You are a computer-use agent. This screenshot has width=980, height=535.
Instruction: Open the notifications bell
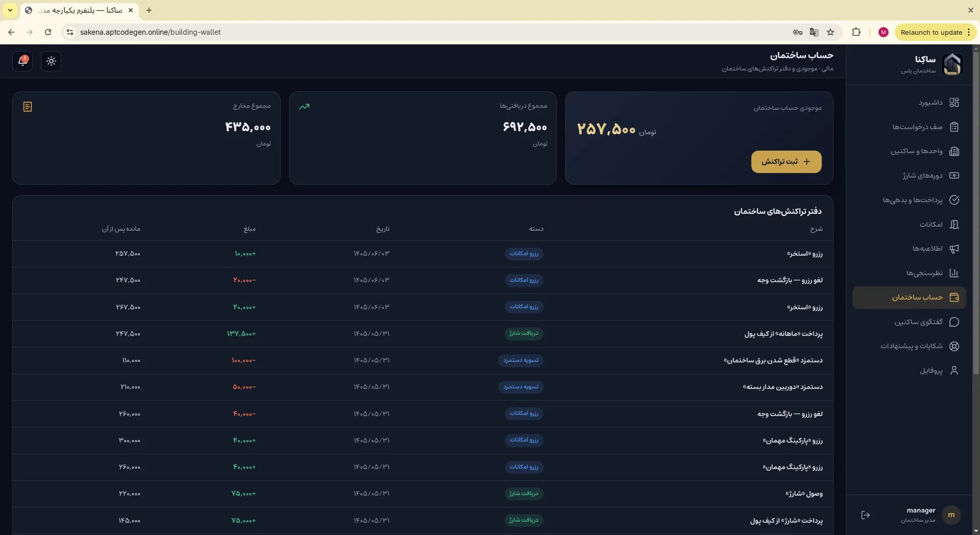click(x=22, y=61)
